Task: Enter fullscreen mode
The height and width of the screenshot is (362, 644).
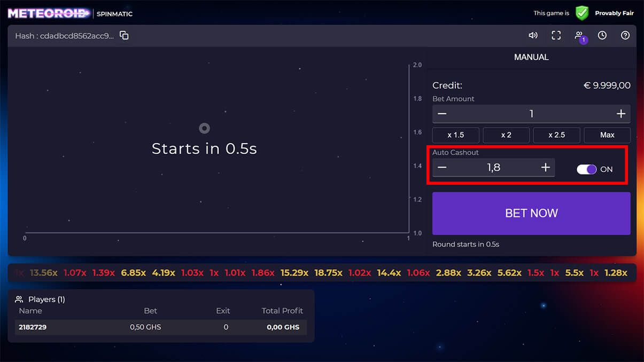Action: coord(556,35)
